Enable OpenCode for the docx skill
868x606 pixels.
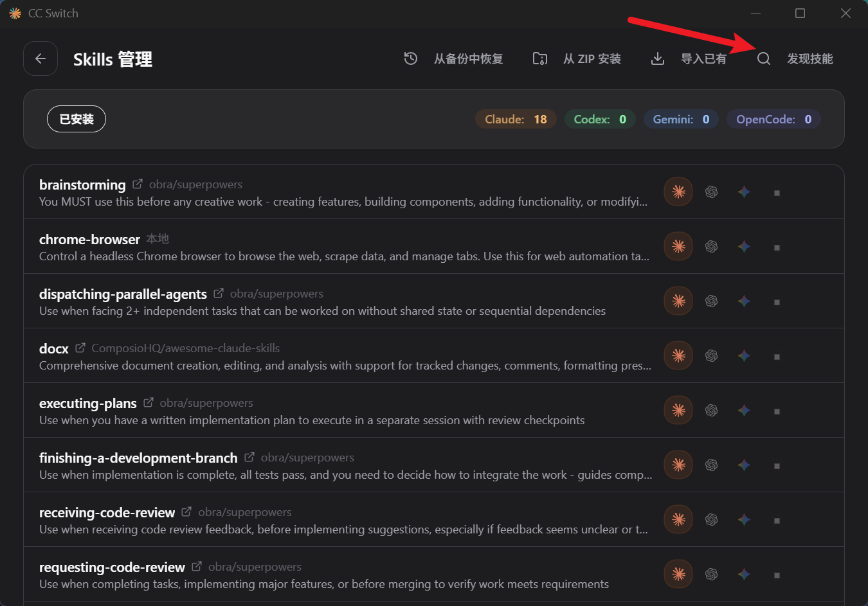(x=777, y=356)
